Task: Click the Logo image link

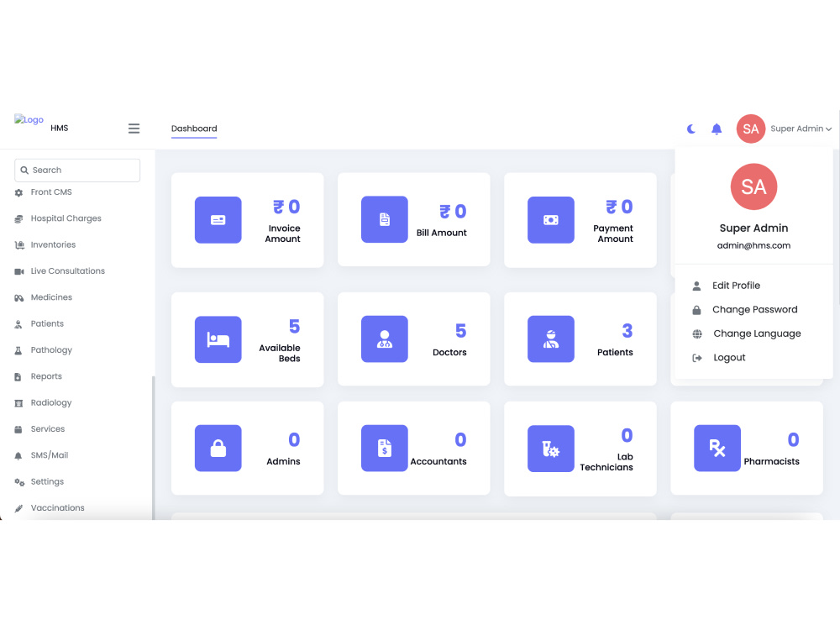Action: 29,119
